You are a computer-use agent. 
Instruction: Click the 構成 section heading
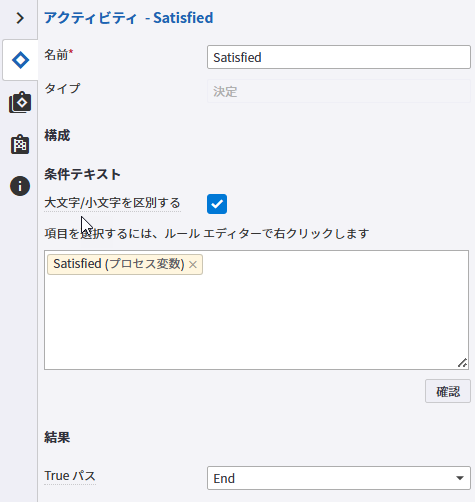57,136
